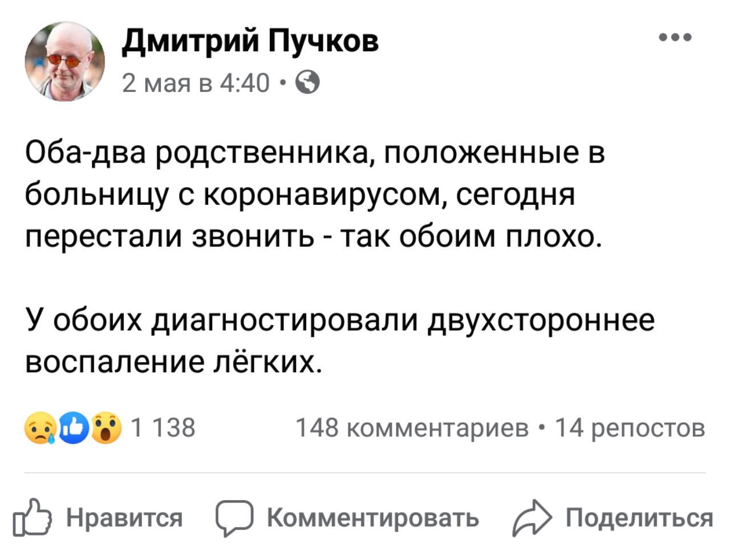730x560 pixels.
Task: View the 14 репостов link
Action: click(630, 428)
